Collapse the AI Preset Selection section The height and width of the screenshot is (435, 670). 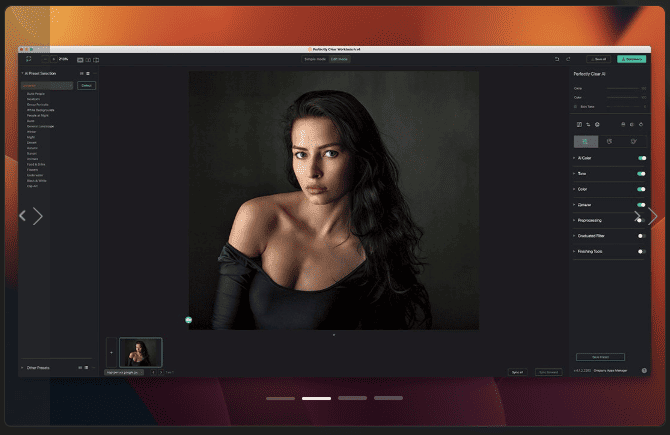[x=22, y=73]
